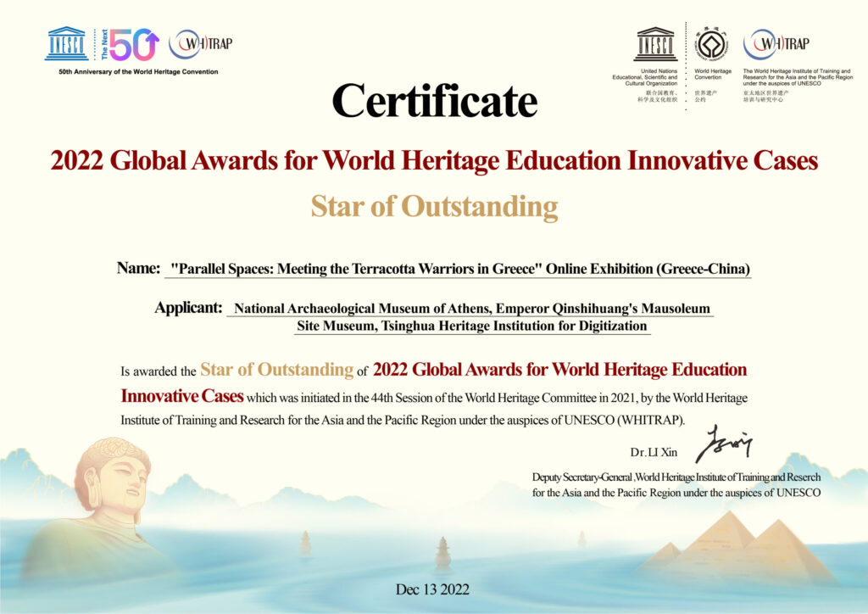868x614 pixels.
Task: Click the 'Is awarded the' phrase
Action: 159,371
